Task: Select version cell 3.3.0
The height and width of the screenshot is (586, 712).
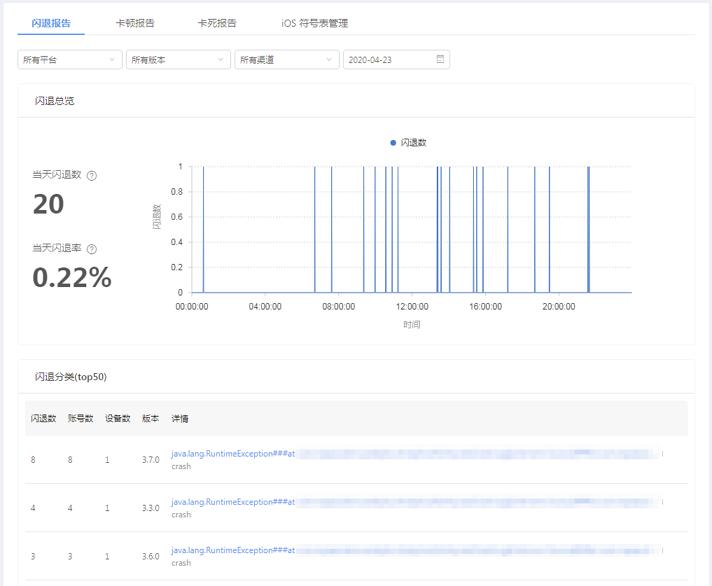Action: tap(151, 508)
